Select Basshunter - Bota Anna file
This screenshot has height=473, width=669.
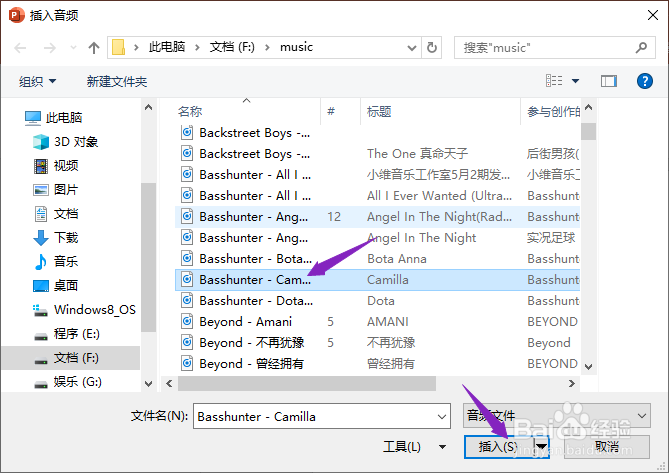377,258
